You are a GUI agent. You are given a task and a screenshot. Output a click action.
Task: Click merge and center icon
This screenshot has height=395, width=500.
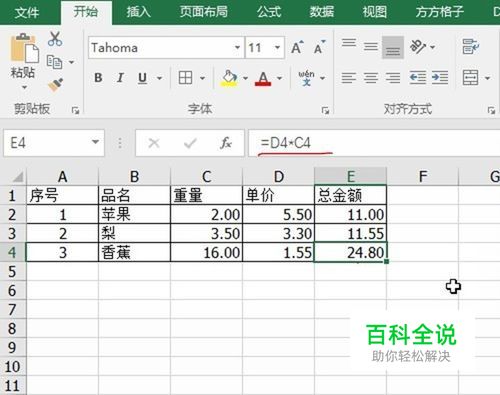(470, 78)
